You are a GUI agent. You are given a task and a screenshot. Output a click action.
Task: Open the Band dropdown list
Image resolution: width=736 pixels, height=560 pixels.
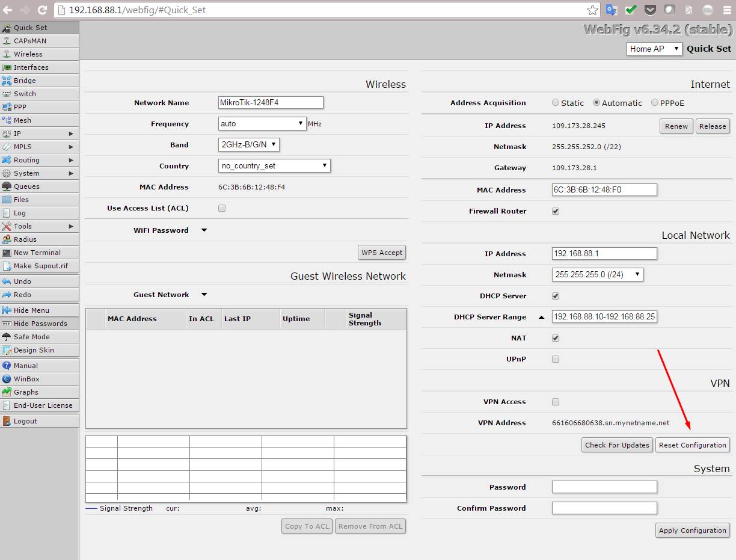pyautogui.click(x=248, y=145)
